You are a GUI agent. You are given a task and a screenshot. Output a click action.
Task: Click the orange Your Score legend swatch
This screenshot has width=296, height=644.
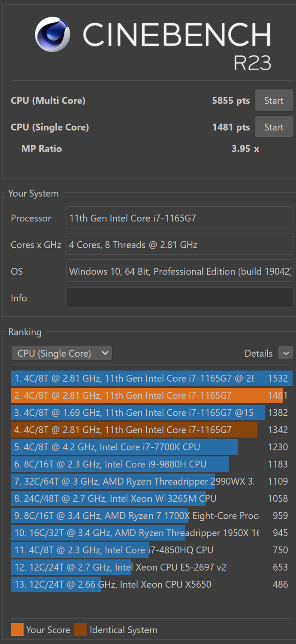click(17, 630)
